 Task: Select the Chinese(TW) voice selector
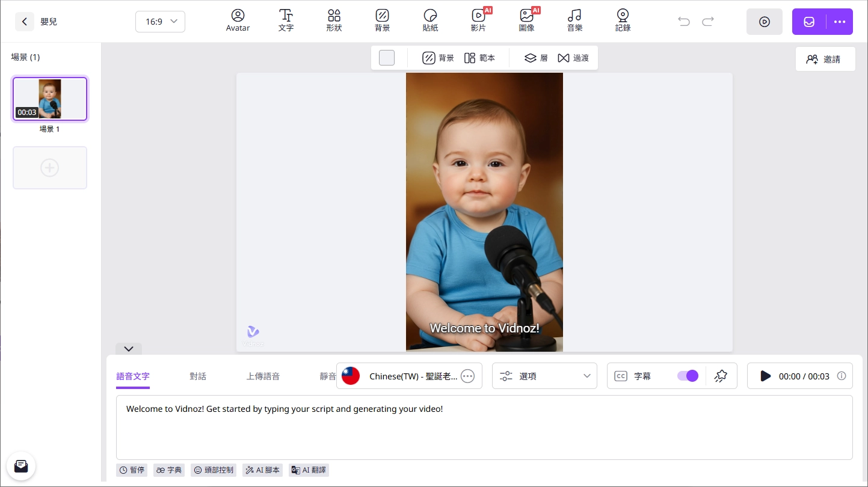point(409,376)
